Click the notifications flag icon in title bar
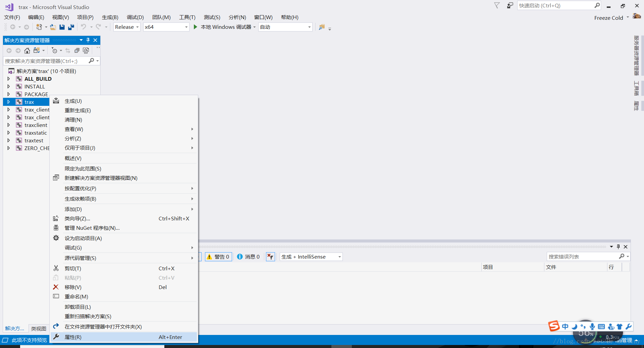Image resolution: width=644 pixels, height=348 pixels. (497, 5)
